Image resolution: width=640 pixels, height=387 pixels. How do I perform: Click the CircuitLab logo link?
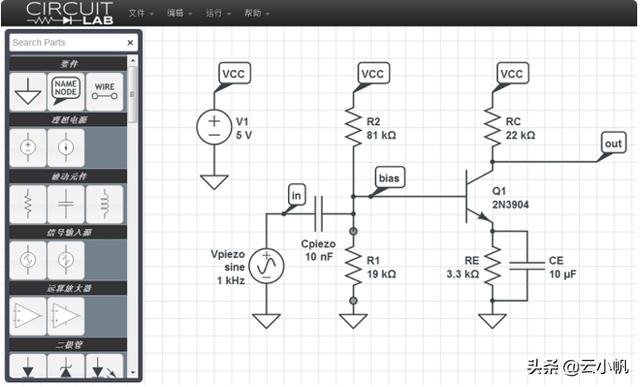point(69,13)
